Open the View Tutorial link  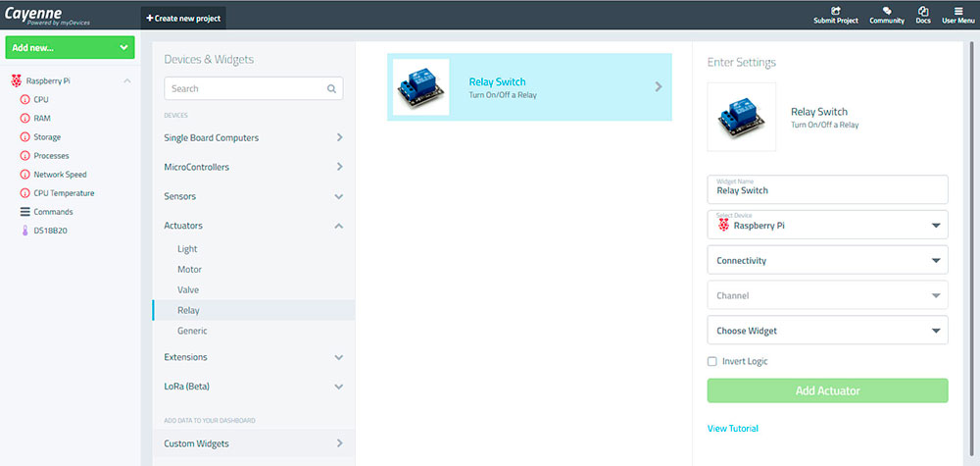coord(732,429)
